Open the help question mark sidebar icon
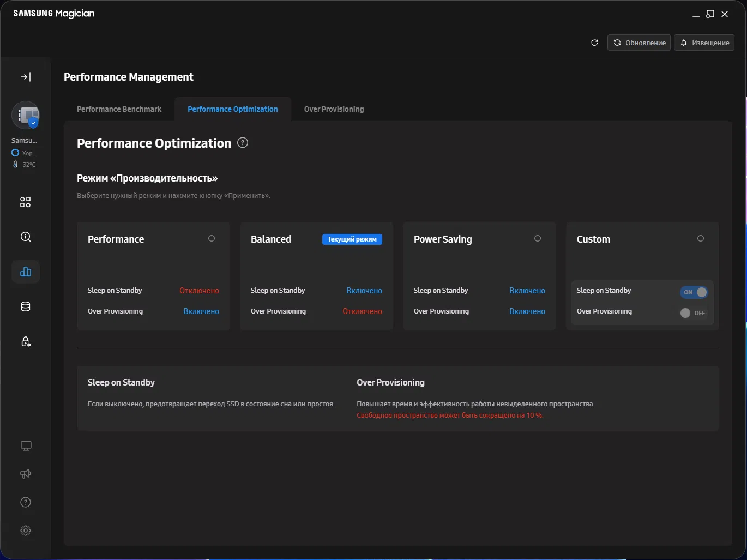This screenshot has height=560, width=747. (x=26, y=502)
